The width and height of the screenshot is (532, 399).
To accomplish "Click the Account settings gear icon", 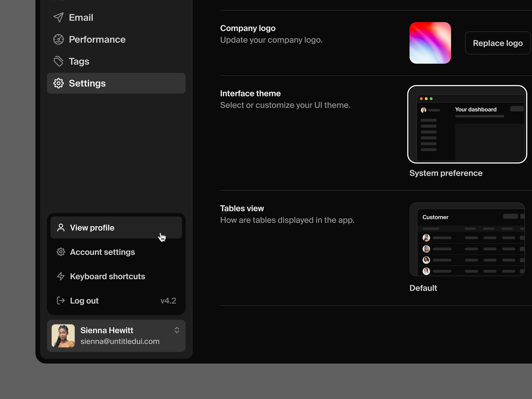I will pyautogui.click(x=61, y=252).
